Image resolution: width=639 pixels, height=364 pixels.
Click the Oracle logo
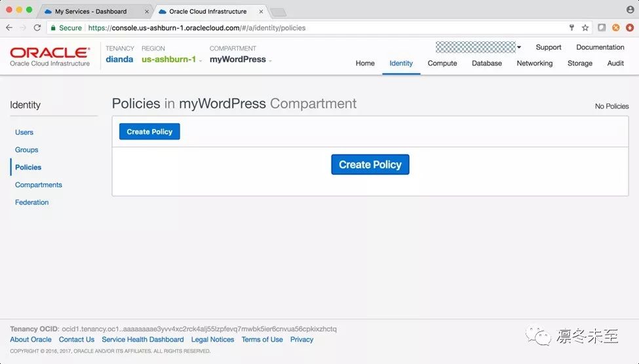point(50,56)
